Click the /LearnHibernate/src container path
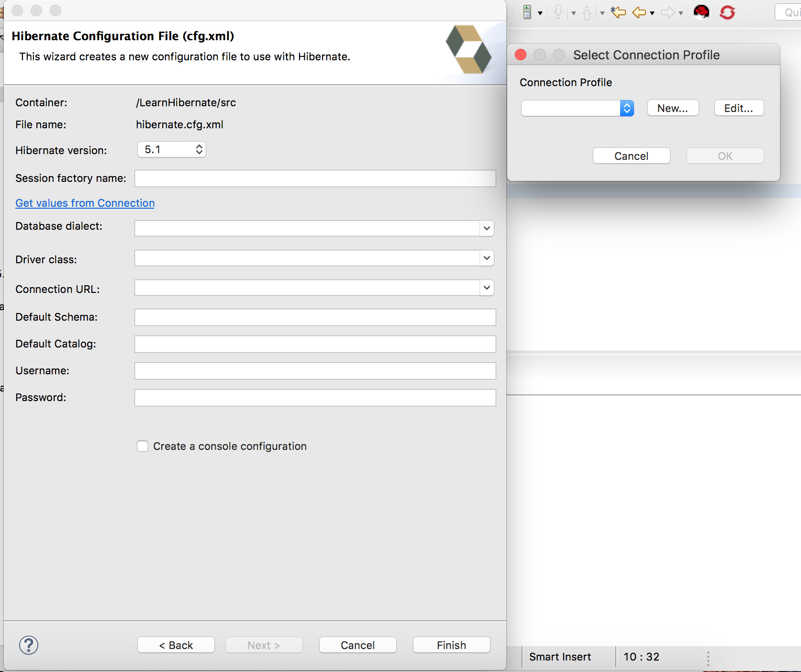Screen dimensions: 801x672 (186, 102)
